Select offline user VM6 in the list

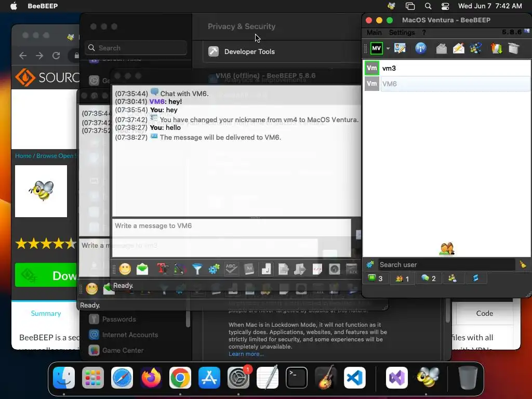pos(447,84)
